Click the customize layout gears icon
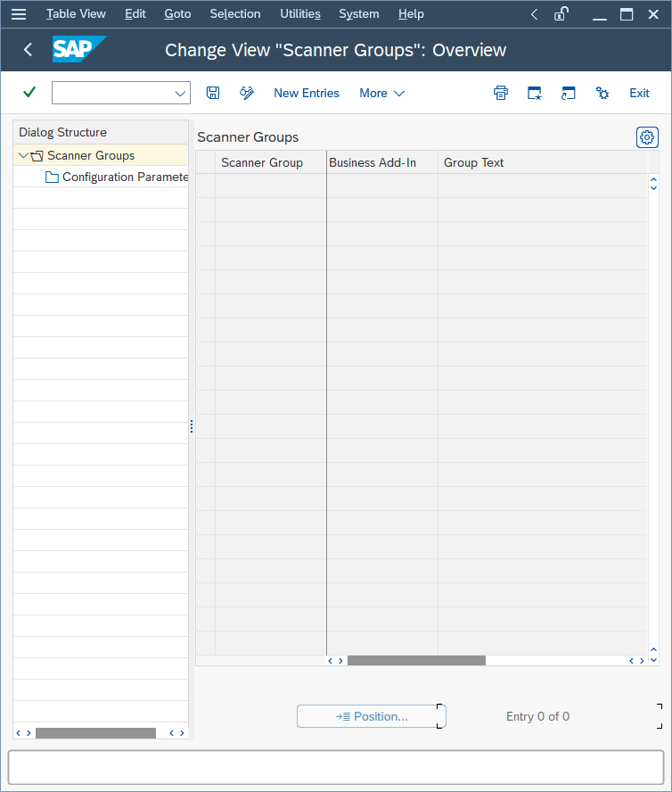The height and width of the screenshot is (792, 672). click(x=602, y=93)
